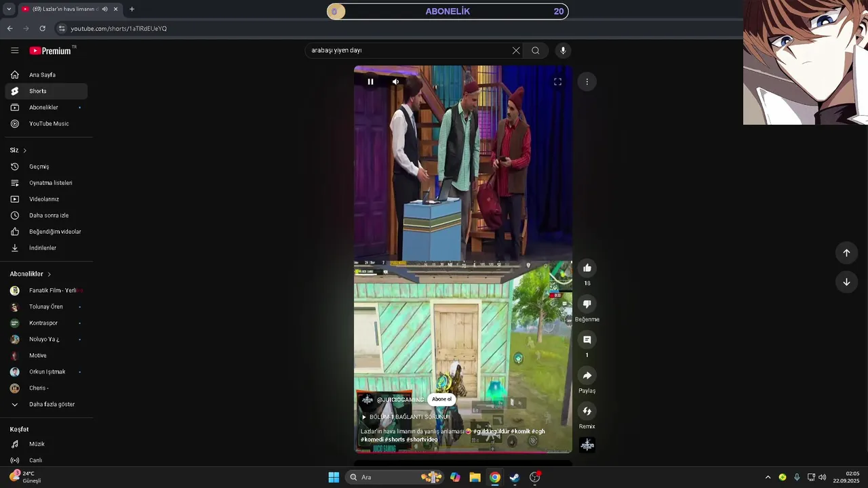Screen dimensions: 868x488
Task: Open a new browser tab
Action: [132, 9]
